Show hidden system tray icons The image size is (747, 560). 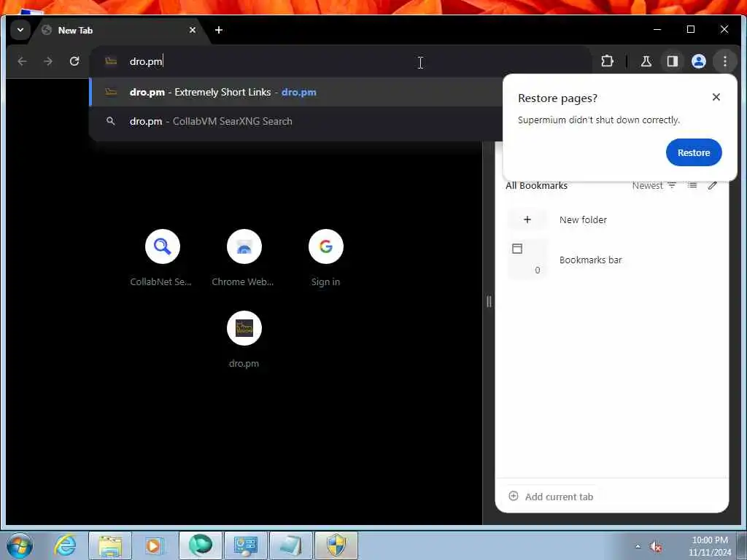[x=638, y=546]
